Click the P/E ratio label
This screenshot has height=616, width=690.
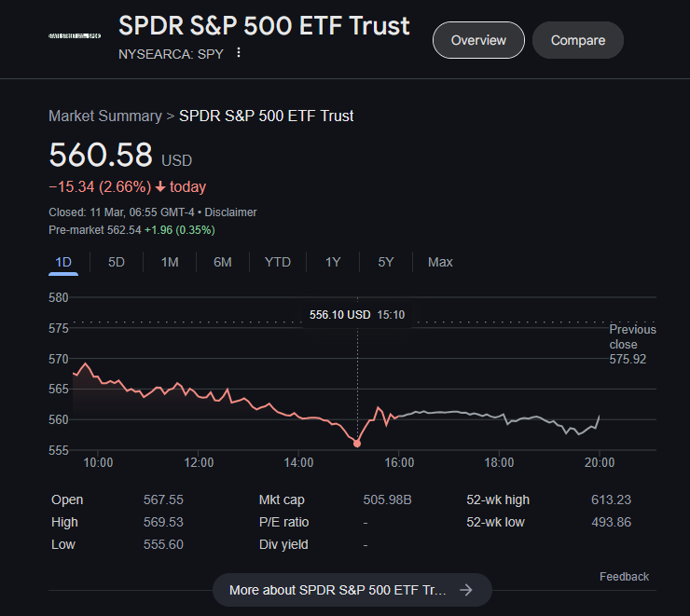(x=283, y=523)
